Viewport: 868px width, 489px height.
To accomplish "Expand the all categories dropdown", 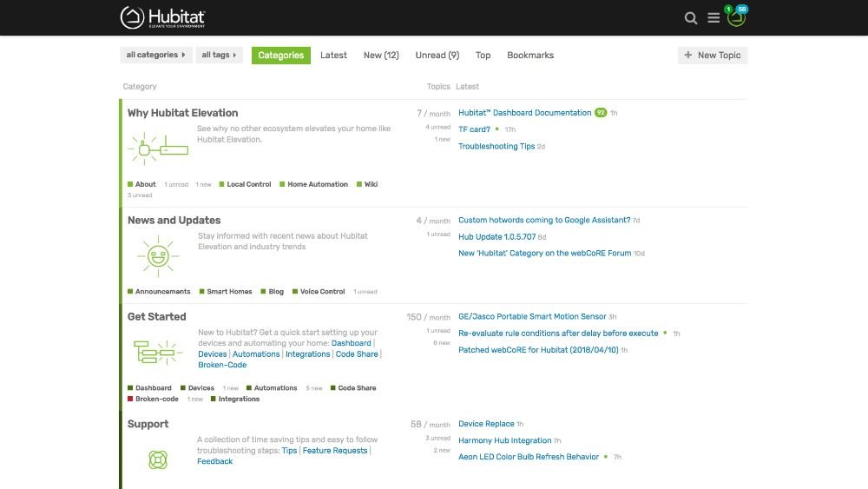I will (x=155, y=56).
